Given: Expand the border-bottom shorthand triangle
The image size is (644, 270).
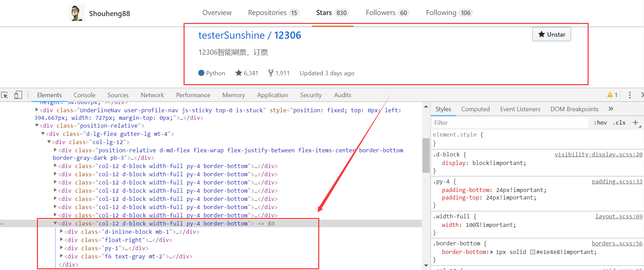Looking at the screenshot, I should 492,252.
